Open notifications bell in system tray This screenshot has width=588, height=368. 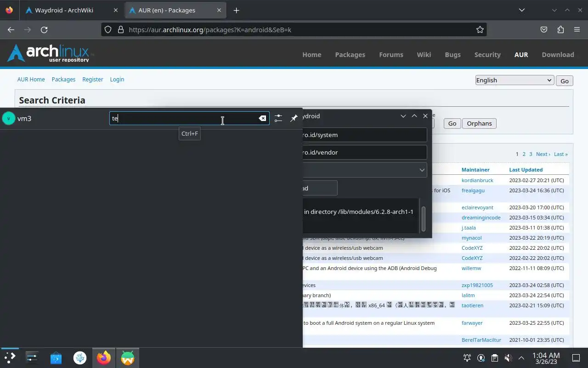[467, 358]
